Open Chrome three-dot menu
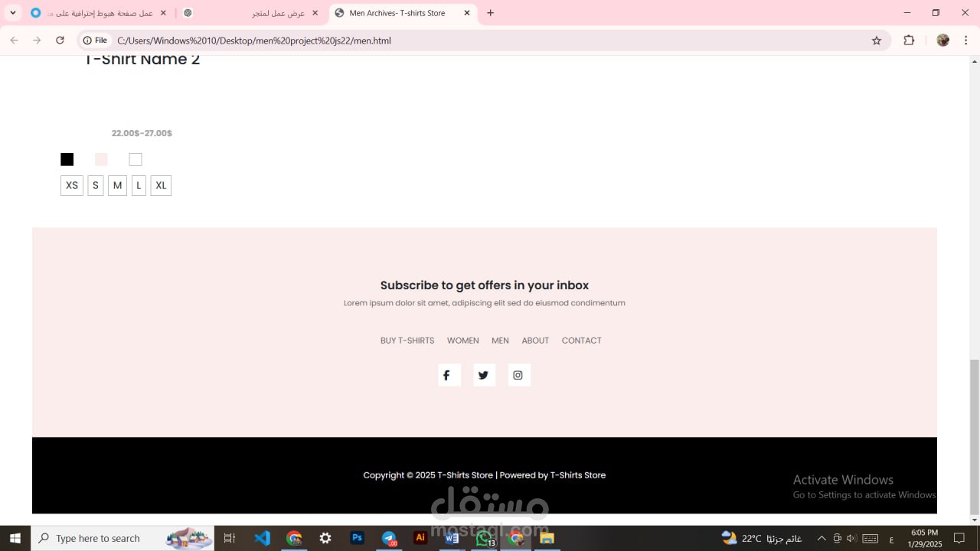Screen dimensions: 980x551 [x=966, y=41]
